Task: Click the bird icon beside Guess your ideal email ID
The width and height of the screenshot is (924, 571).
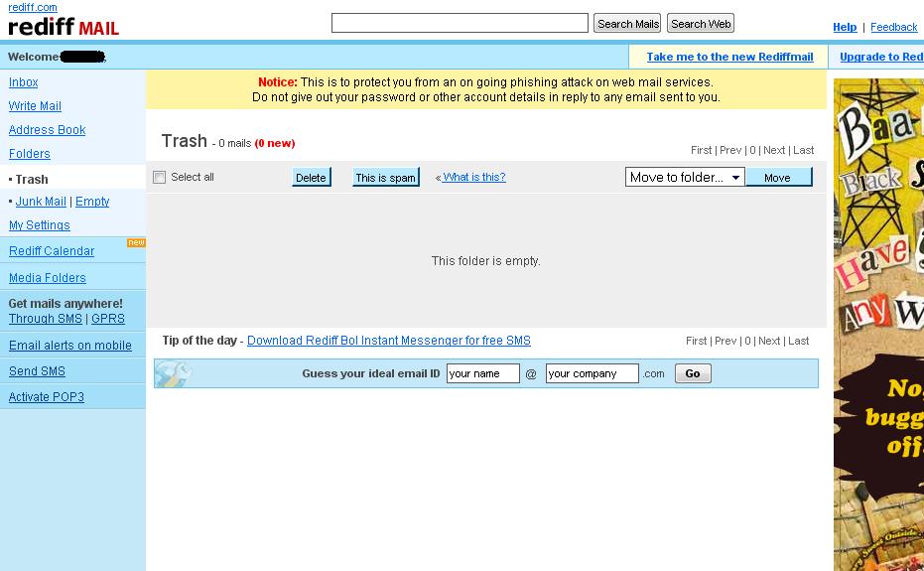Action: coord(174,373)
